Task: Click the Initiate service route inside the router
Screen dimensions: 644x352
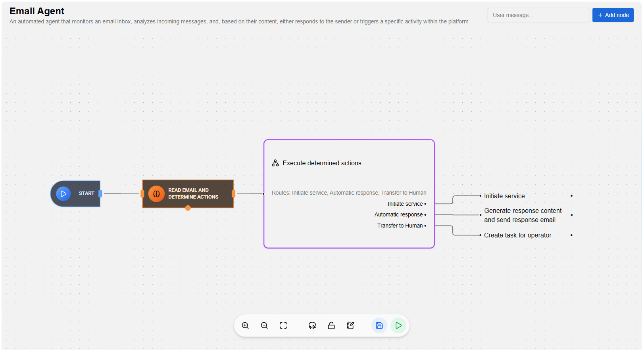Action: click(x=405, y=204)
